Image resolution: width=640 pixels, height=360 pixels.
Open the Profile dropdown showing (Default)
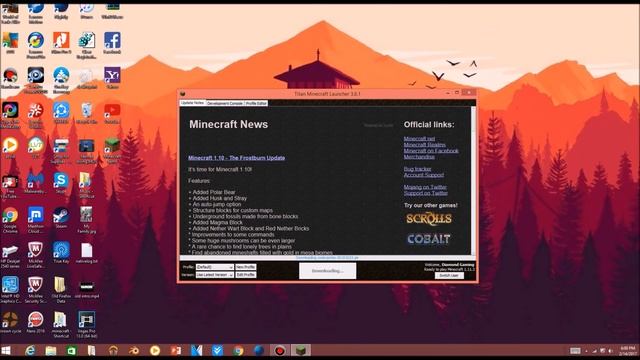click(215, 267)
